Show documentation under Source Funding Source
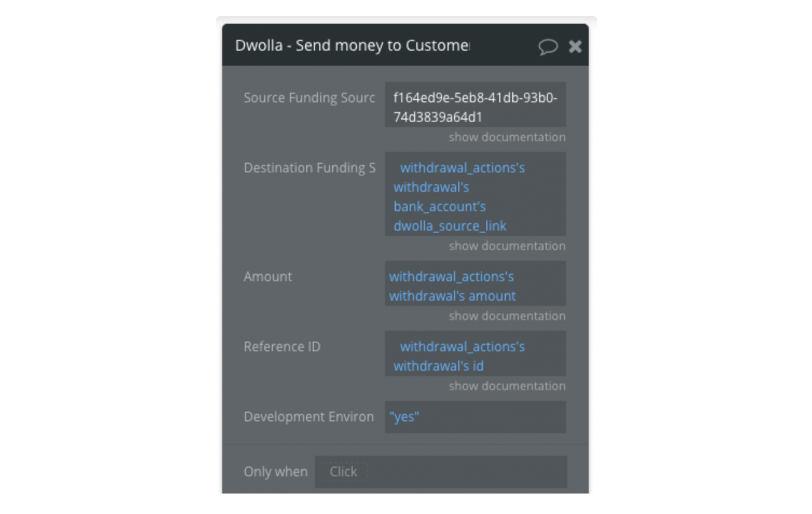 [x=507, y=137]
